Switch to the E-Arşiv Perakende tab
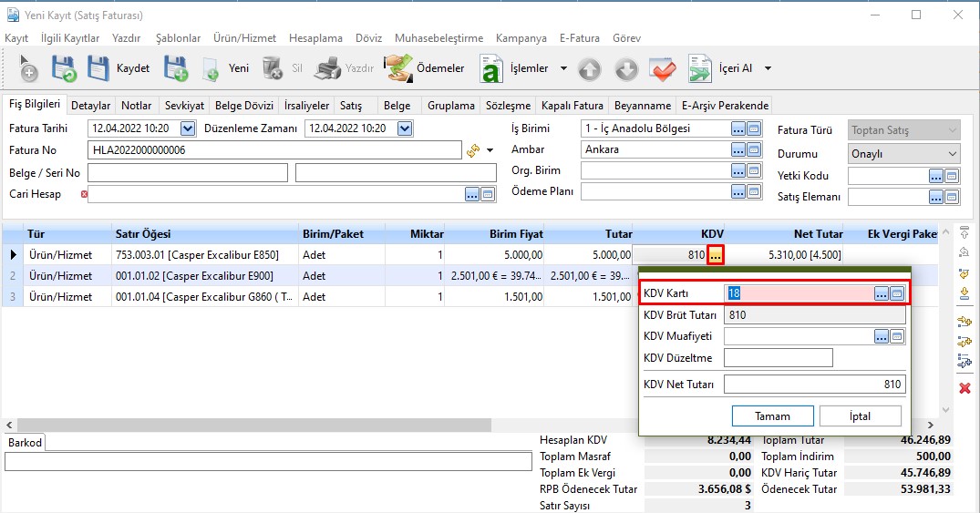This screenshot has height=513, width=980. pyautogui.click(x=725, y=105)
